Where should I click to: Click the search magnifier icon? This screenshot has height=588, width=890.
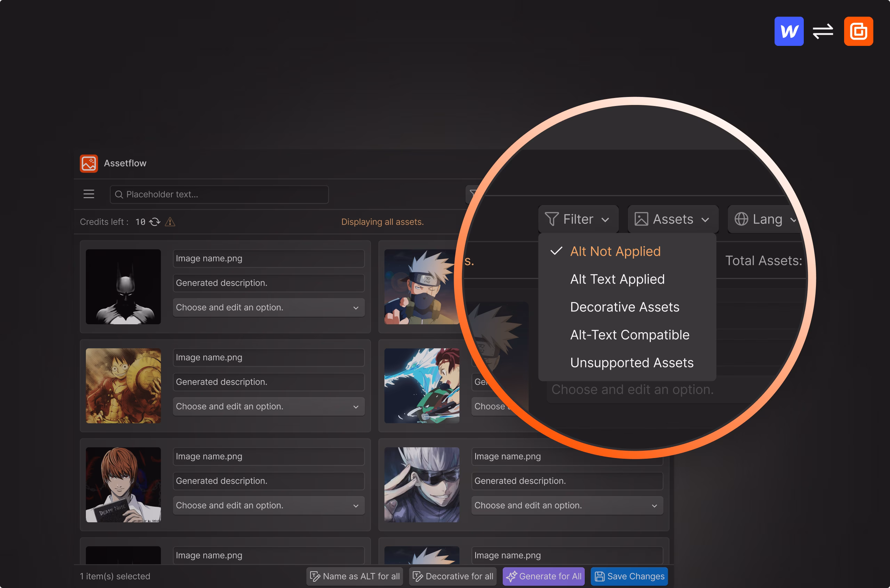click(x=119, y=194)
